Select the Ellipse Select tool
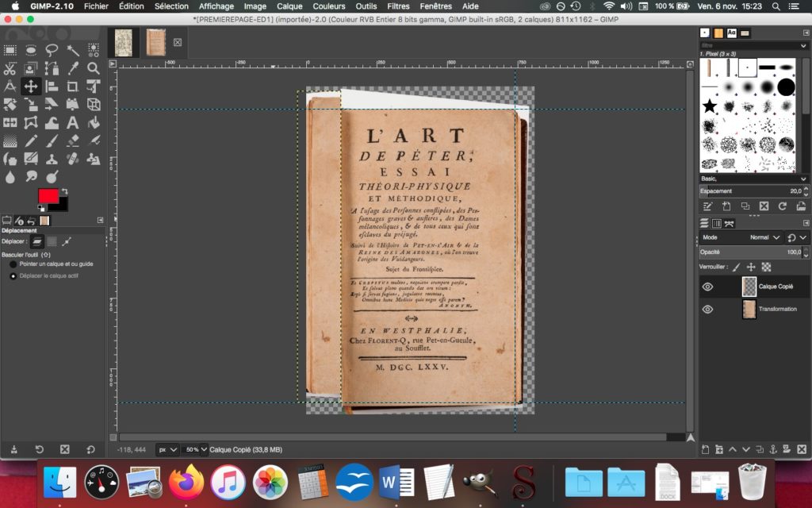The height and width of the screenshot is (508, 812). point(31,50)
